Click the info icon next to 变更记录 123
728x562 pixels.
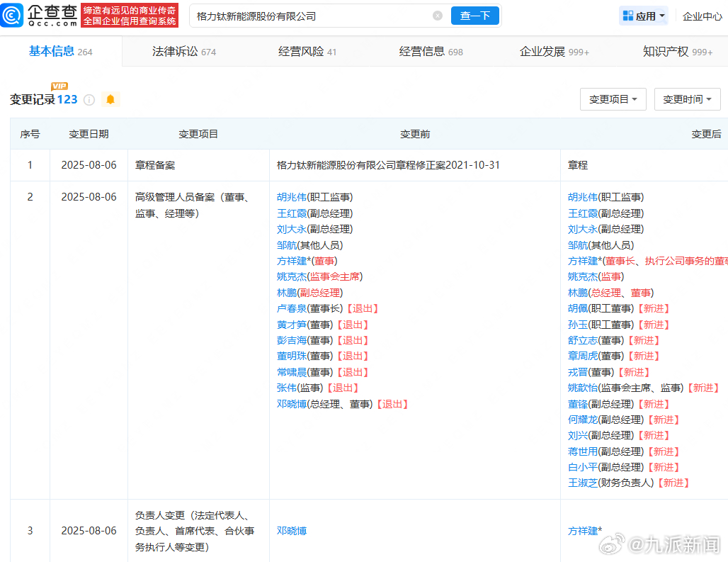point(89,100)
